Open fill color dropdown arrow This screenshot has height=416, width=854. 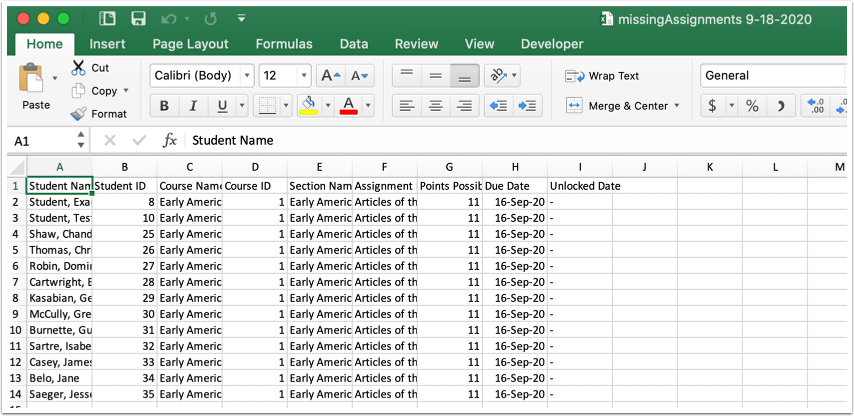328,106
